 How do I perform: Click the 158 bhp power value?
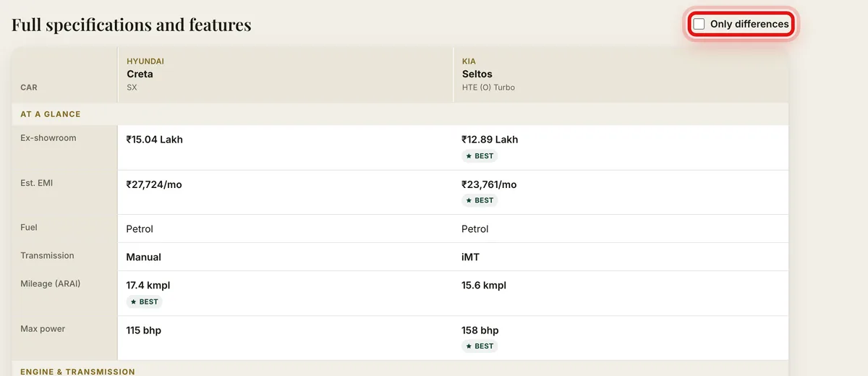click(480, 330)
